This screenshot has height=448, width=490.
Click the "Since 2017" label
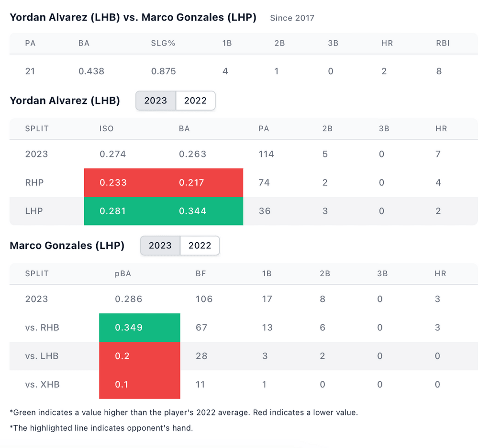292,18
